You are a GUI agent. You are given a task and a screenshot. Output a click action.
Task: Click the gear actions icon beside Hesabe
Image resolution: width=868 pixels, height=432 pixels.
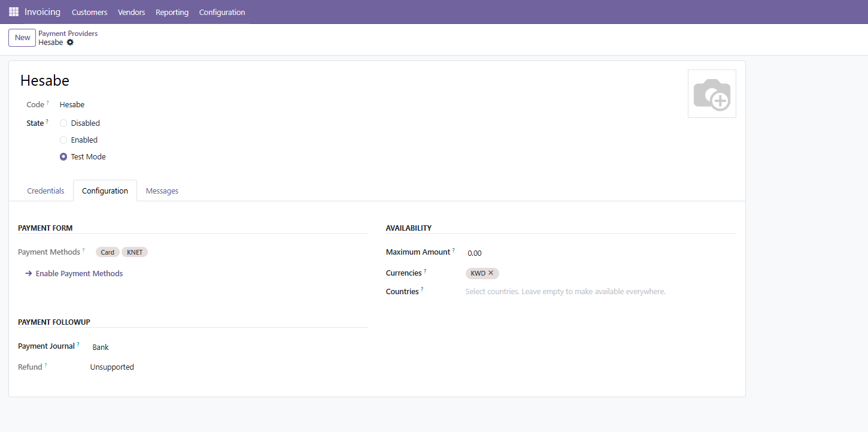(70, 43)
